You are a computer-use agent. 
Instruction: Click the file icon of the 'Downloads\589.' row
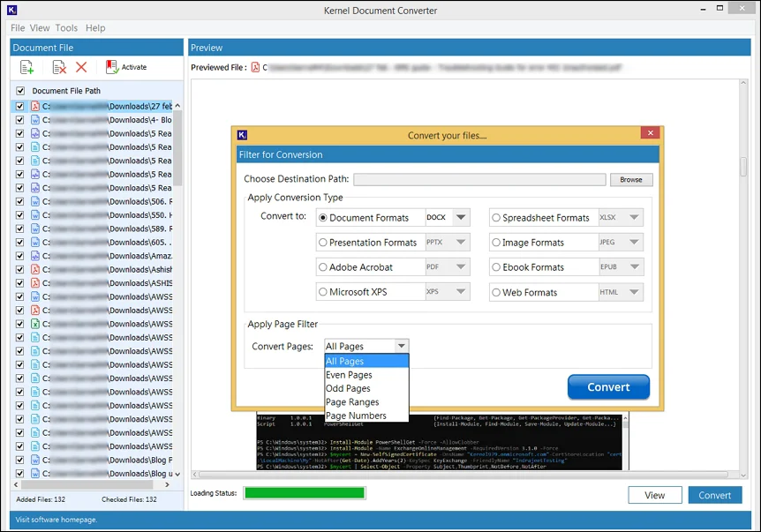[x=35, y=228]
